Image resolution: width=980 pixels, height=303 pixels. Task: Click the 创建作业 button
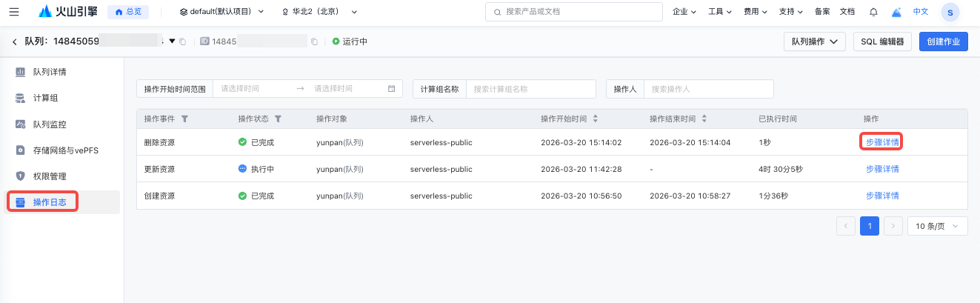[x=943, y=41]
